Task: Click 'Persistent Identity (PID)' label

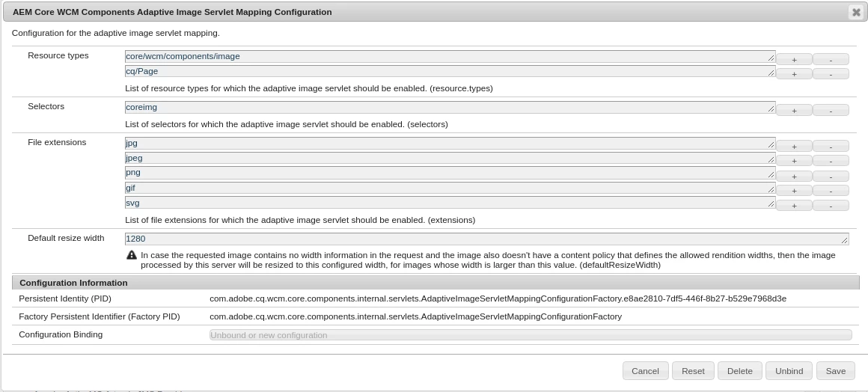Action: (x=65, y=299)
